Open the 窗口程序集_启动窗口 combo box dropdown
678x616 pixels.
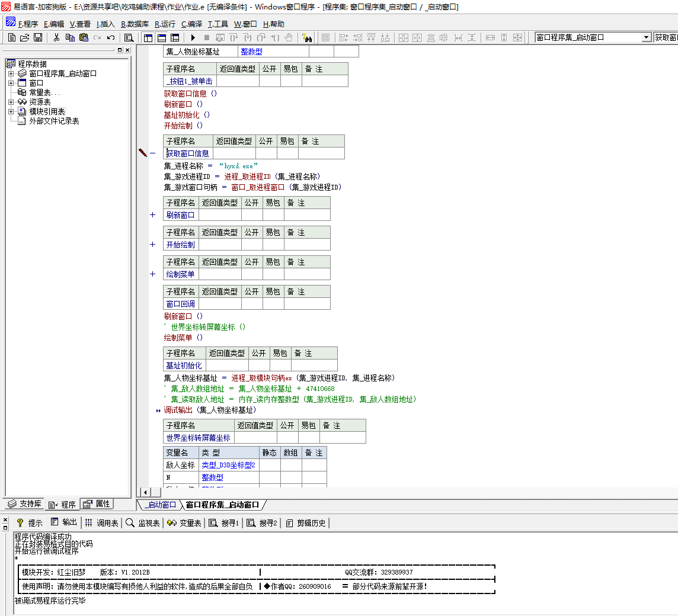tap(646, 37)
